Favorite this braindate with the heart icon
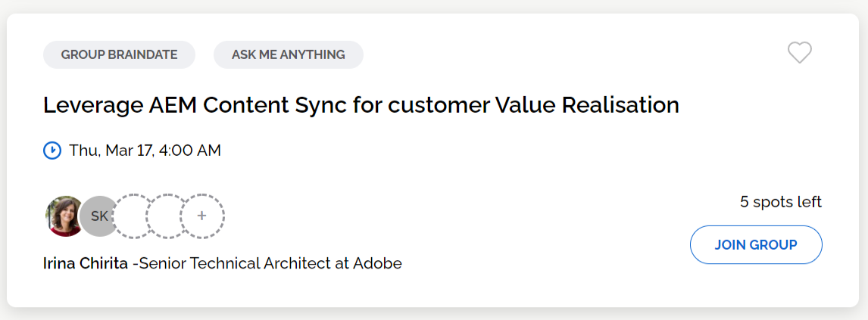Screen dimensions: 868x320 [799, 53]
